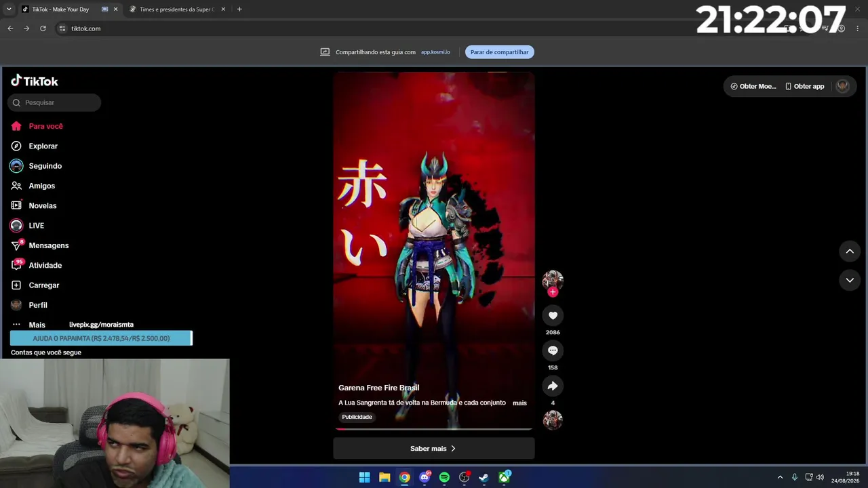The image size is (868, 488).
Task: Open Steam from the taskbar
Action: click(x=484, y=477)
